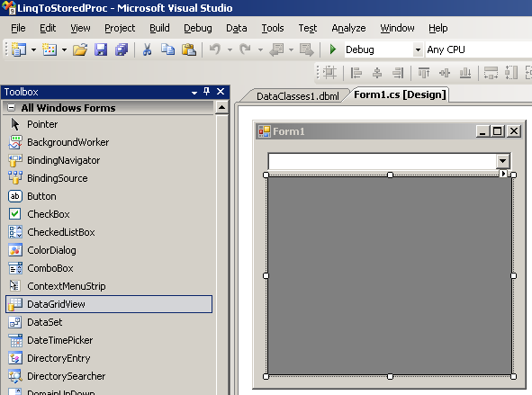This screenshot has width=532, height=395.
Task: Open the Debug menu
Action: [198, 28]
